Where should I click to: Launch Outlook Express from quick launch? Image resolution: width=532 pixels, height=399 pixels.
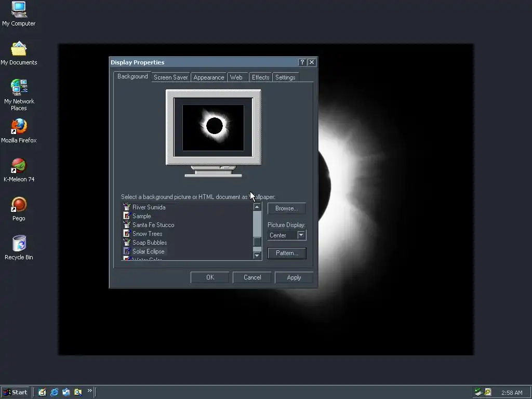[x=66, y=392]
